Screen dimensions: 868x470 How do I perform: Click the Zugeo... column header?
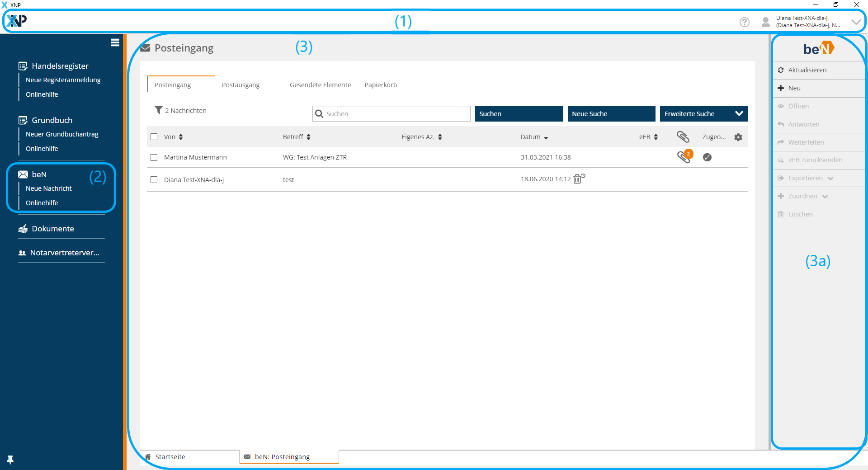pyautogui.click(x=714, y=137)
